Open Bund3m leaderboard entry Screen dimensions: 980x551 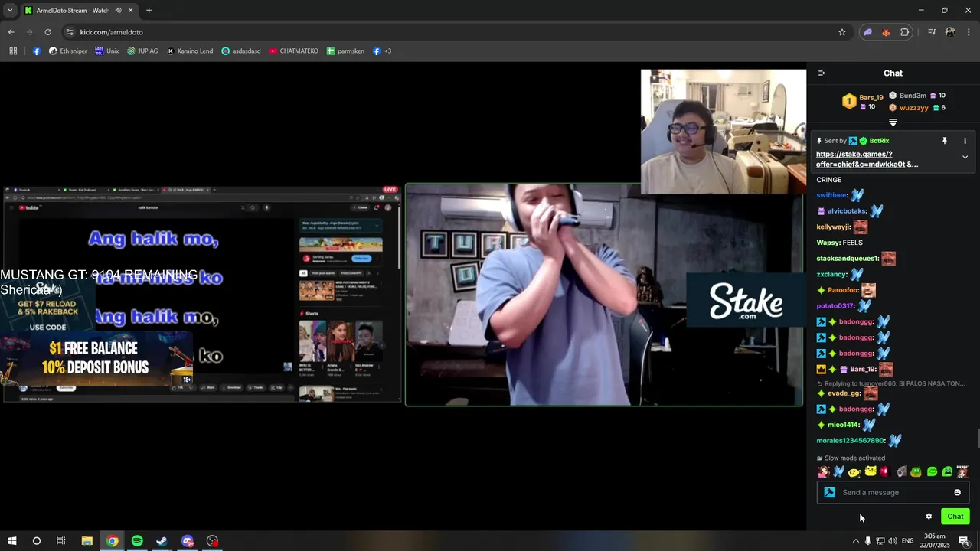click(x=913, y=96)
